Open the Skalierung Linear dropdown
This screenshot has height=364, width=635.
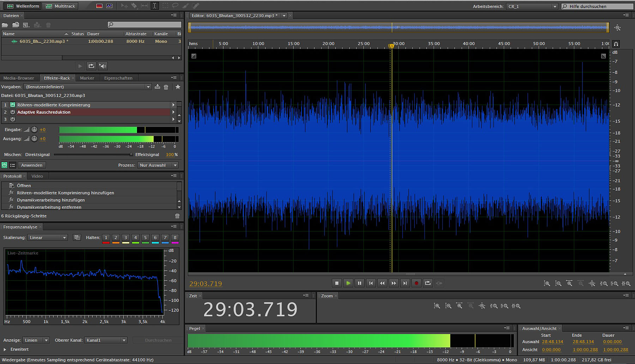click(48, 237)
